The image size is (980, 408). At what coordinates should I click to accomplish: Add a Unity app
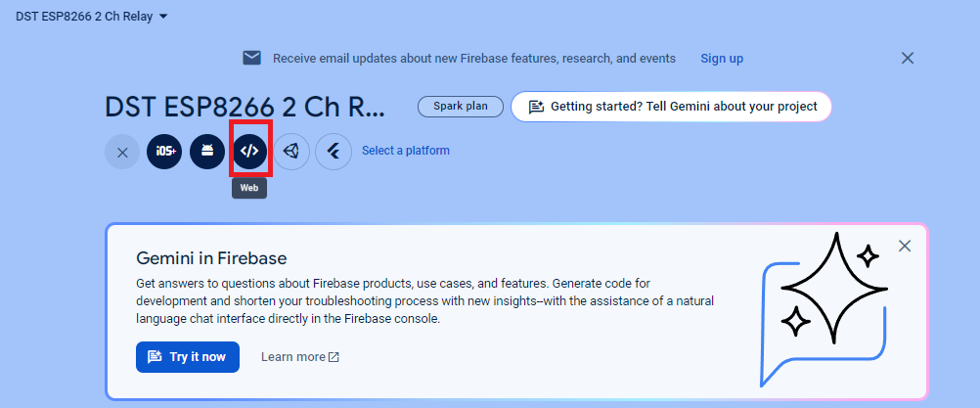click(x=291, y=152)
